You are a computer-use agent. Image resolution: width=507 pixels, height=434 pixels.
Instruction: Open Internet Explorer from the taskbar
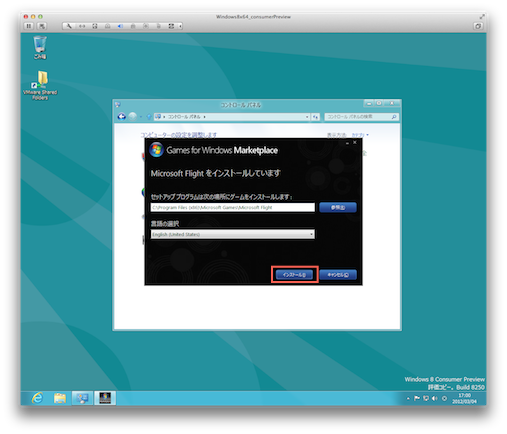pyautogui.click(x=37, y=398)
